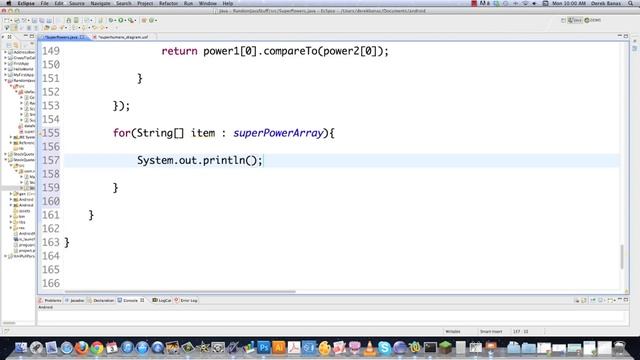Open Illustrator from the Dock

point(279,348)
